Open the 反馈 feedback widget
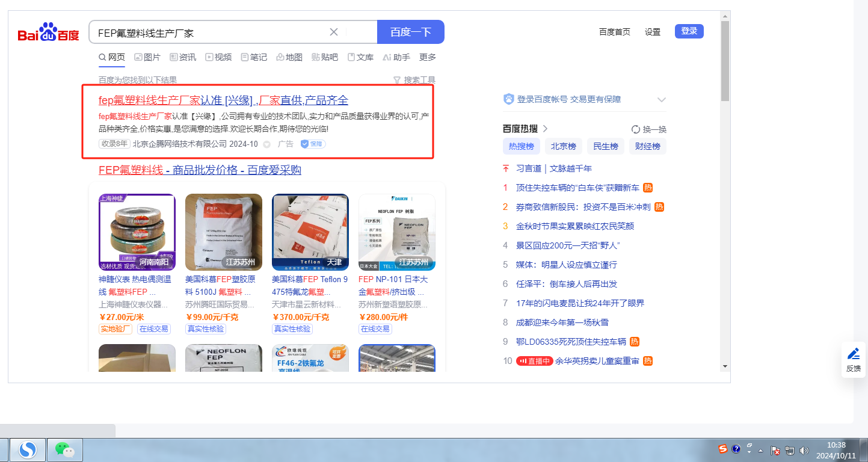Viewport: 868px width, 462px height. (853, 360)
